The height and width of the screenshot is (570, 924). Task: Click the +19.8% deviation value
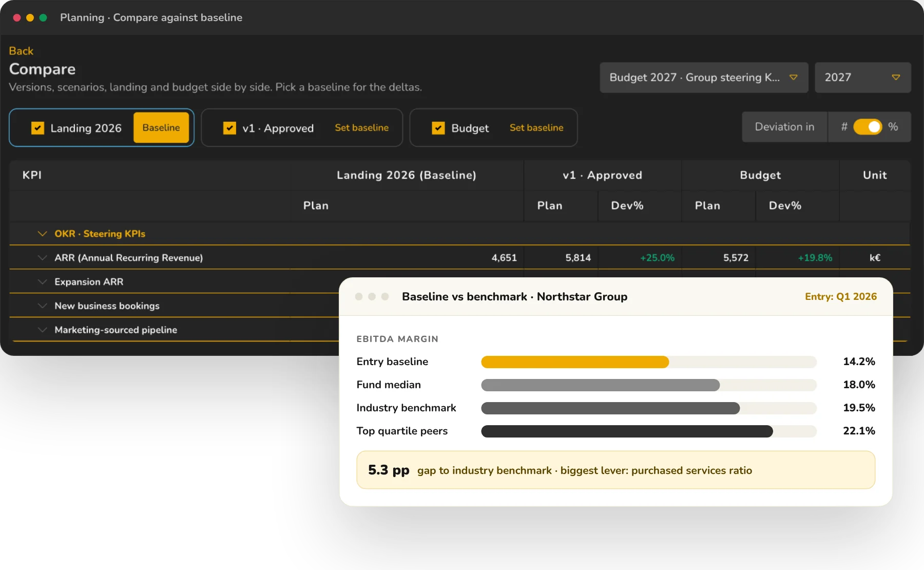[815, 258]
